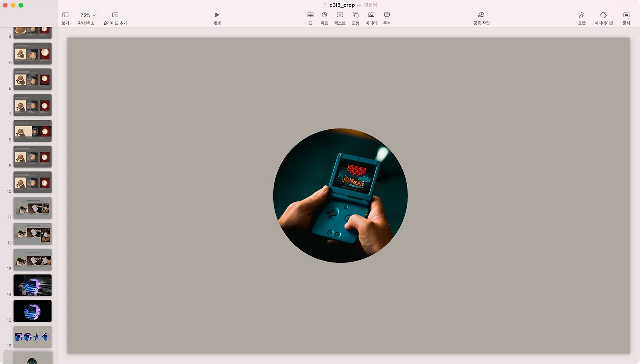Click the c3l5_crop document title
640x364 pixels.
pyautogui.click(x=342, y=5)
